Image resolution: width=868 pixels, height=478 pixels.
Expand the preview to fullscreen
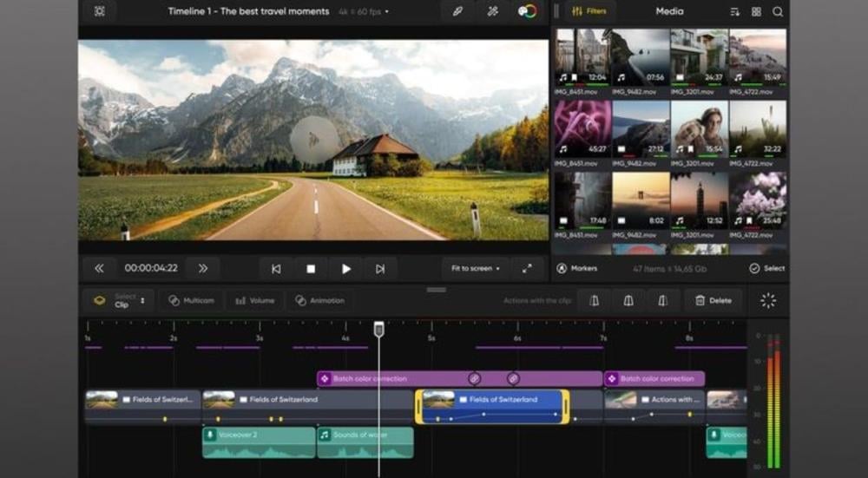(527, 269)
